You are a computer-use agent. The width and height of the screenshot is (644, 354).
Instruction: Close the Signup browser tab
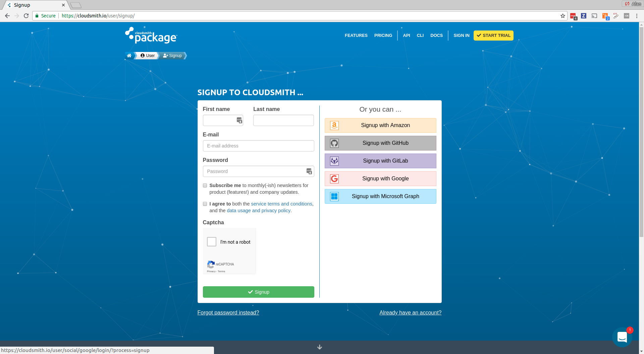coord(63,5)
